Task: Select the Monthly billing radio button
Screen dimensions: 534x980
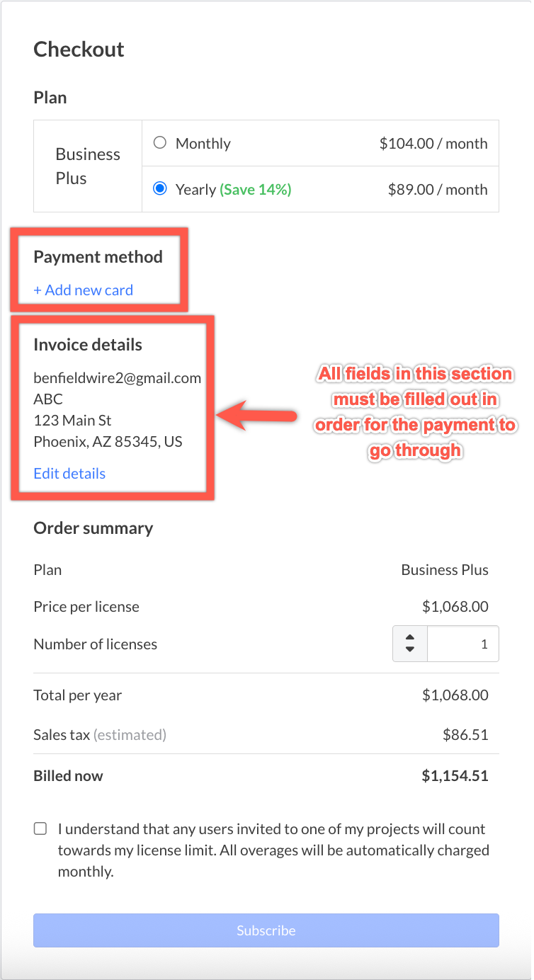Action: tap(160, 143)
